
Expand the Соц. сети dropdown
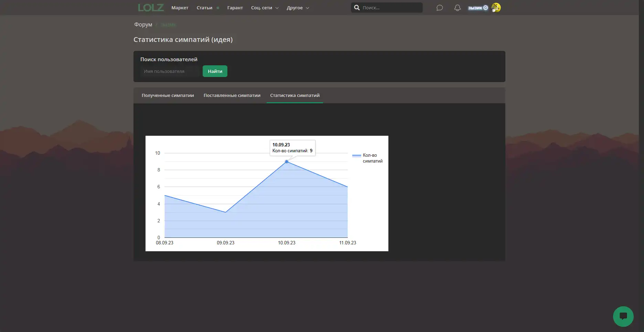pyautogui.click(x=265, y=8)
